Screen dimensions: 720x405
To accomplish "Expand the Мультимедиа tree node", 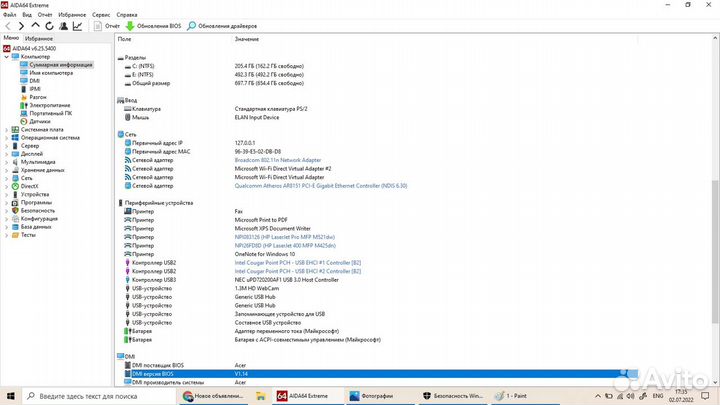I will click(x=6, y=162).
